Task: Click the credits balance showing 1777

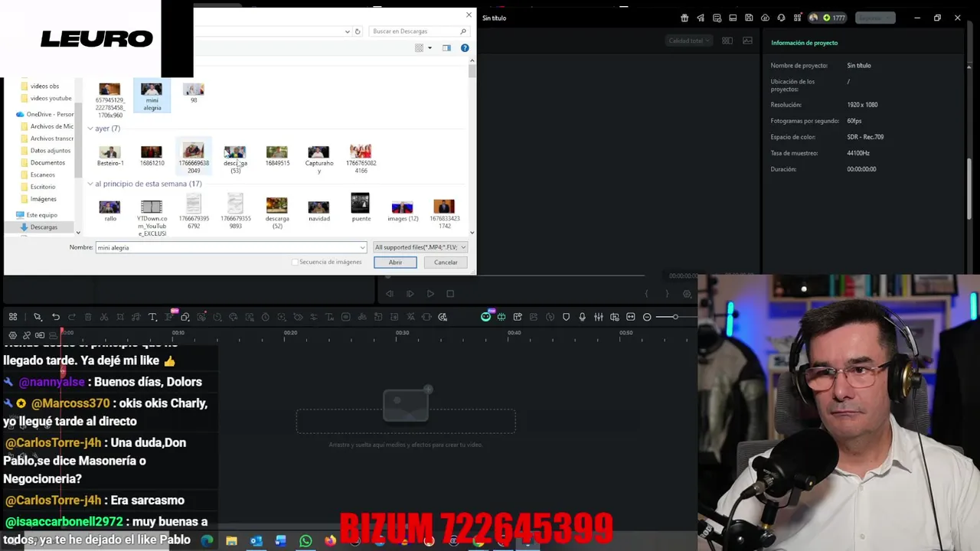Action: 834,18
